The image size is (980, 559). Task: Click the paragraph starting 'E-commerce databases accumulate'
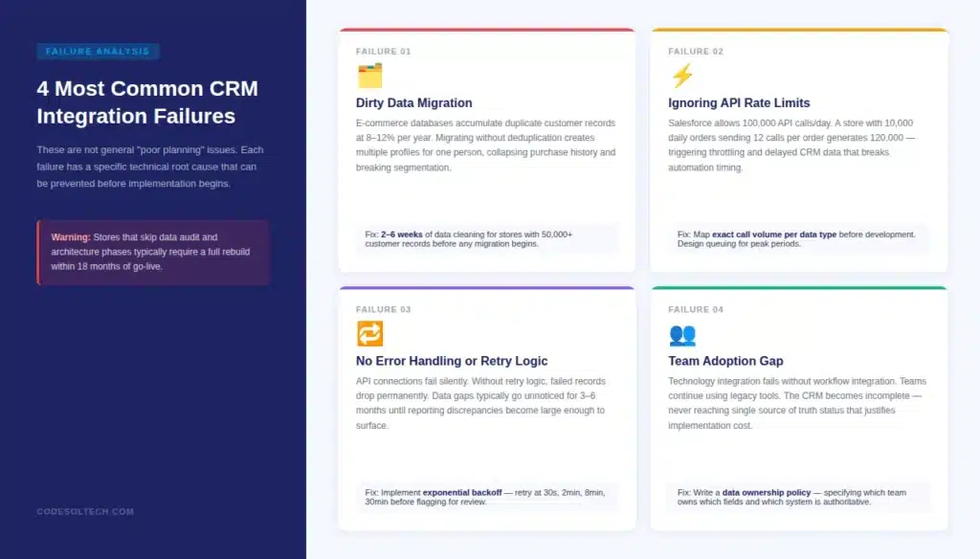pyautogui.click(x=486, y=145)
